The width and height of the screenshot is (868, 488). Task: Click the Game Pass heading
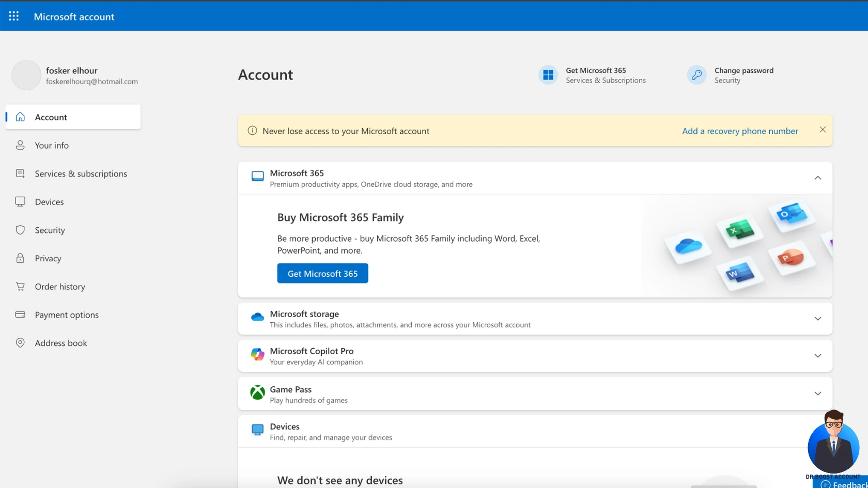[x=290, y=389]
